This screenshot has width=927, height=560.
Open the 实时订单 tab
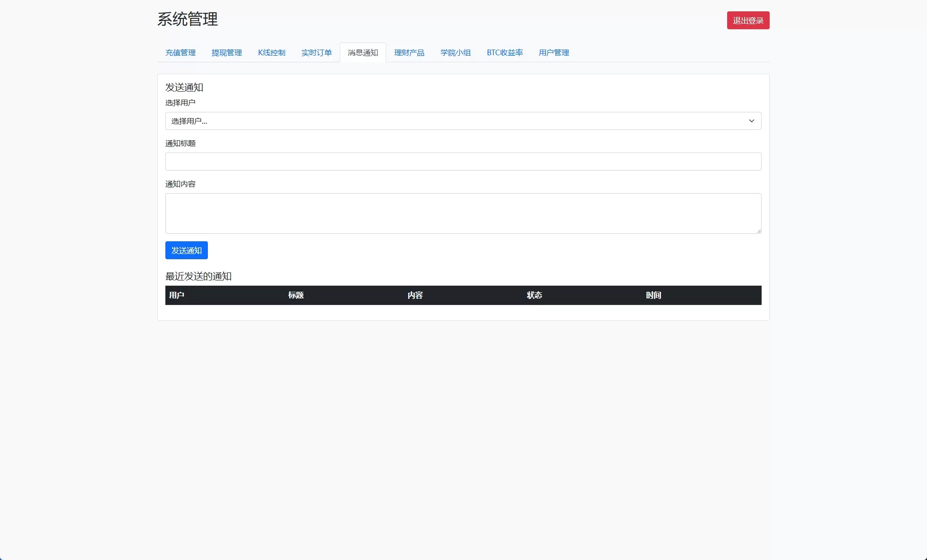pyautogui.click(x=317, y=52)
